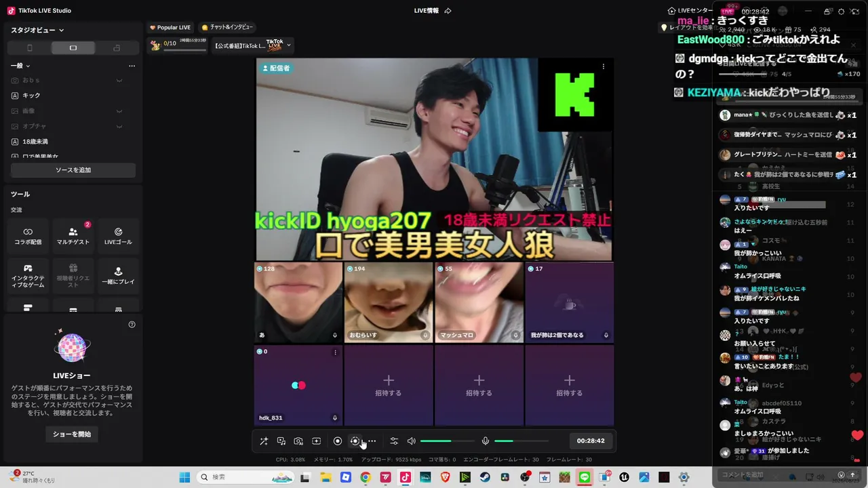Select the マッシュマロ guest tile
The height and width of the screenshot is (488, 868).
point(479,302)
